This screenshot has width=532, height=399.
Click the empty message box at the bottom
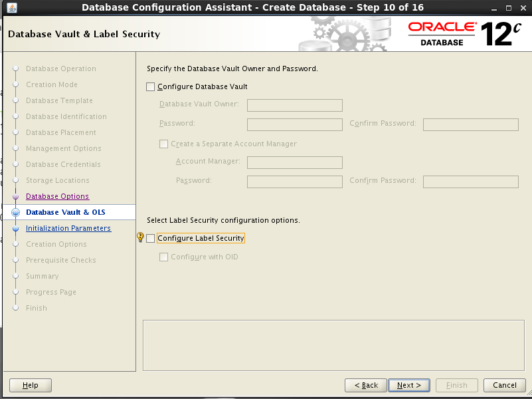click(333, 345)
